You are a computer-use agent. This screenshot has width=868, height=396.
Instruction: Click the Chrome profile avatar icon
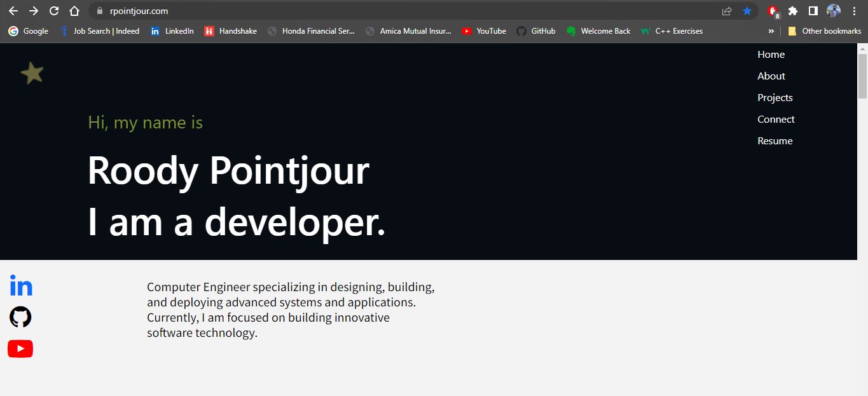point(833,10)
